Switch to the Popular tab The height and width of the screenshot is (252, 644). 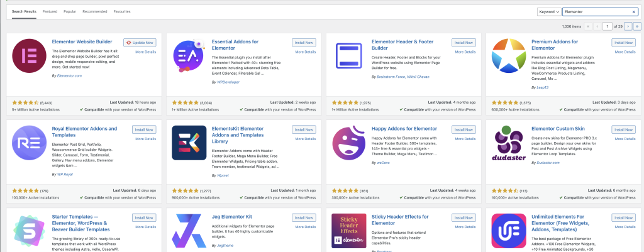[x=70, y=11]
